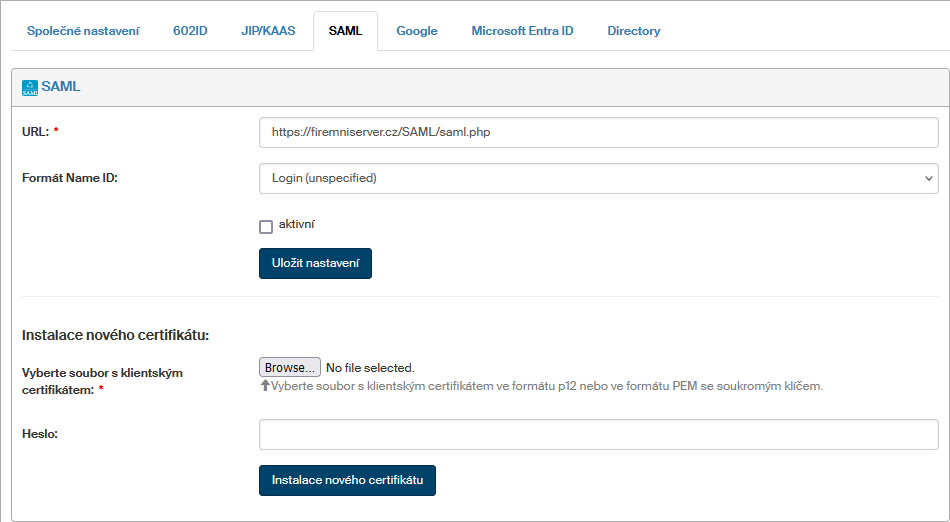
Task: Click into the Heslo password field
Action: tap(598, 434)
